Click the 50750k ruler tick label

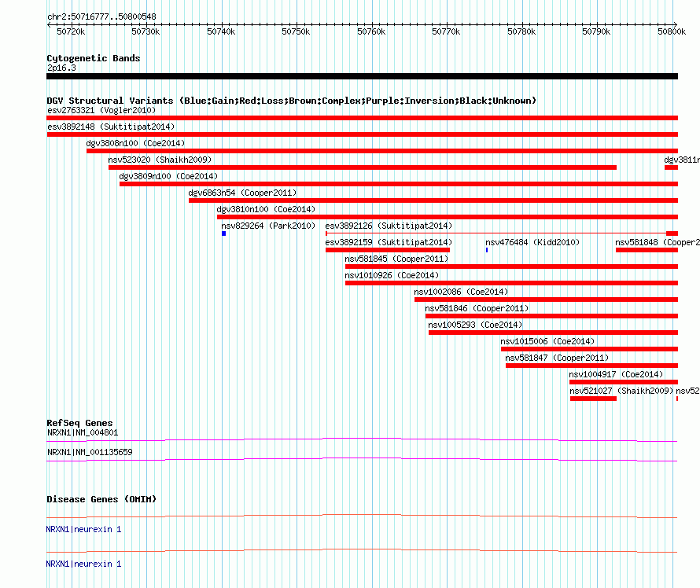[x=296, y=31]
